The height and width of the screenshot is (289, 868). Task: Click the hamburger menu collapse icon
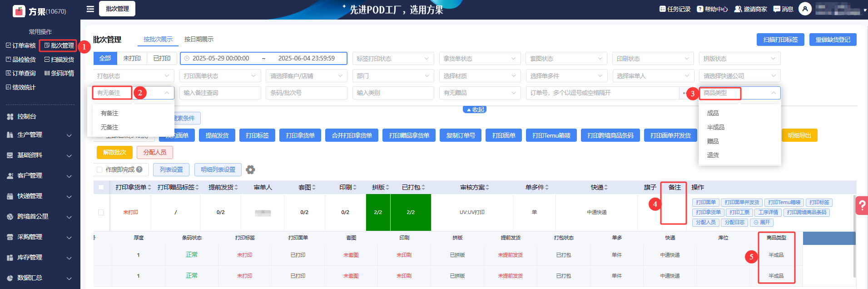point(90,9)
